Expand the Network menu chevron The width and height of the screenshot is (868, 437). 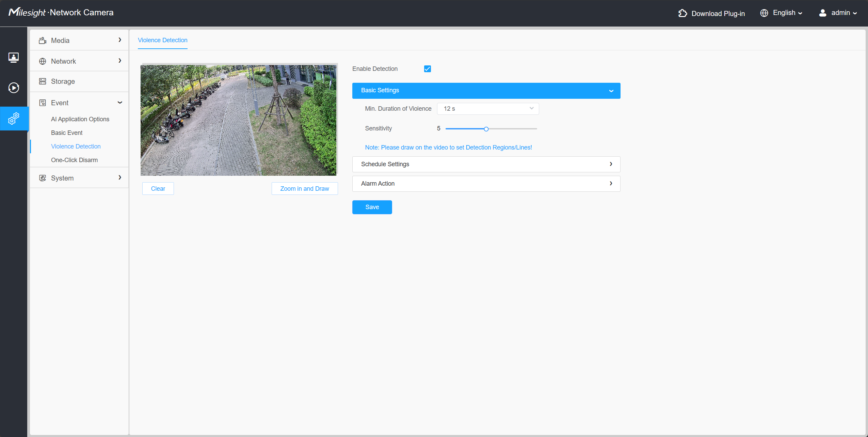click(x=120, y=61)
